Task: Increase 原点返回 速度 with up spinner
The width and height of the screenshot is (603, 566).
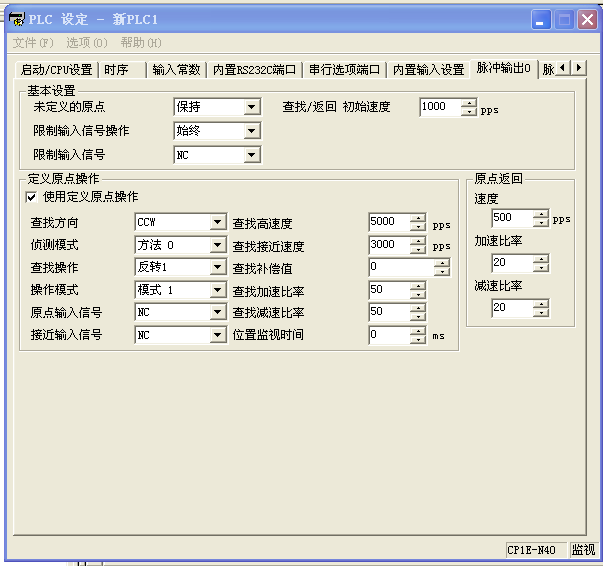Action: (x=541, y=214)
